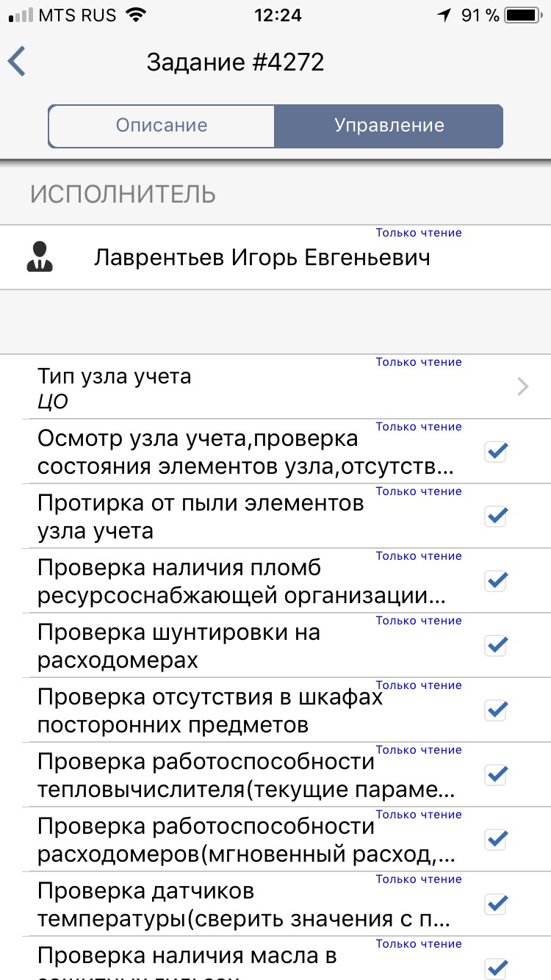Toggle Проверка работоспособности тепловычислителя checkbox
The height and width of the screenshot is (980, 551).
point(496,775)
